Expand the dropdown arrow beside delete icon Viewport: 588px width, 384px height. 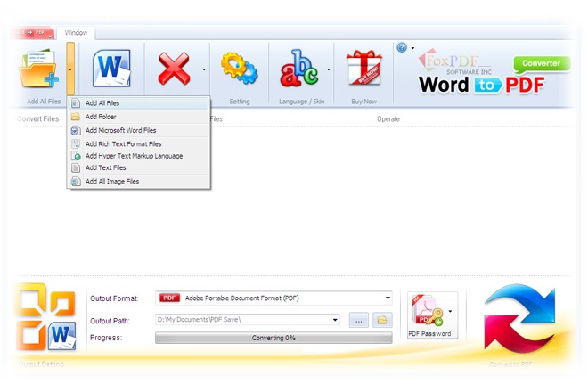coord(204,69)
